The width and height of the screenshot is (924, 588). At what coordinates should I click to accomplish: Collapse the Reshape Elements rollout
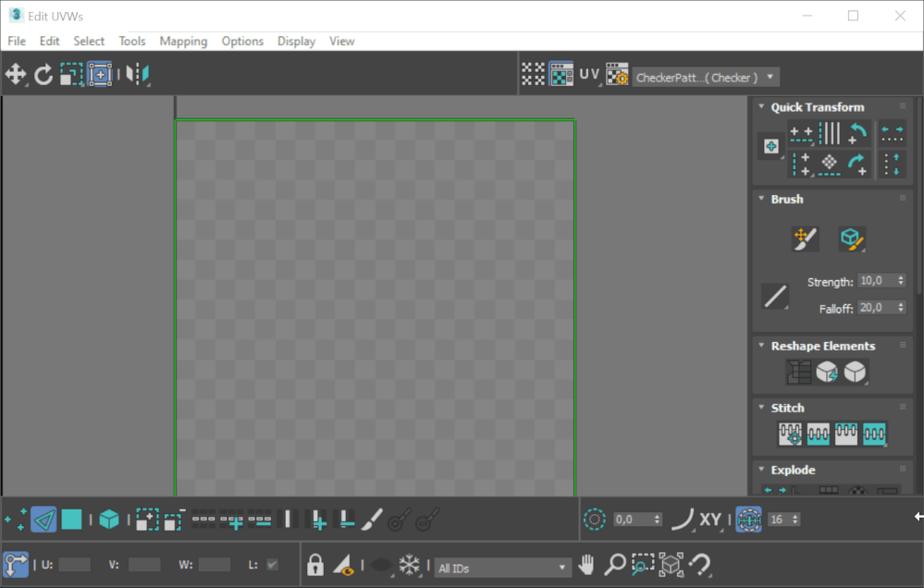pos(761,345)
